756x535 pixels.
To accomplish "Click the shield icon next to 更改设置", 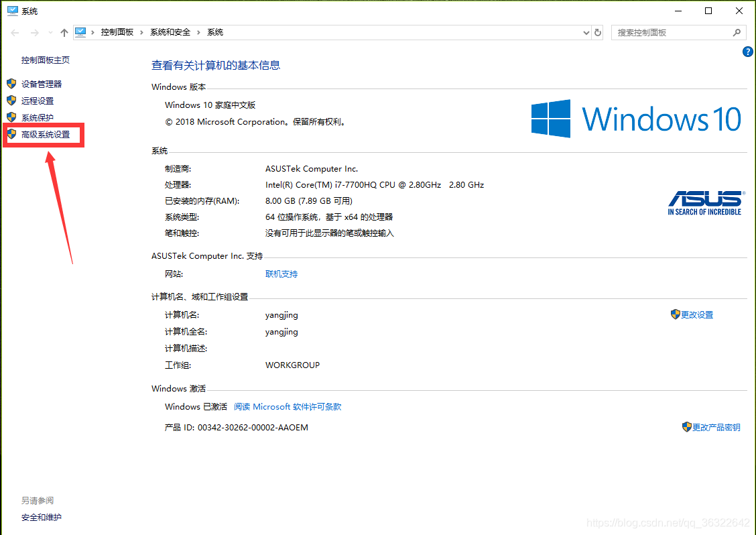I will point(675,314).
